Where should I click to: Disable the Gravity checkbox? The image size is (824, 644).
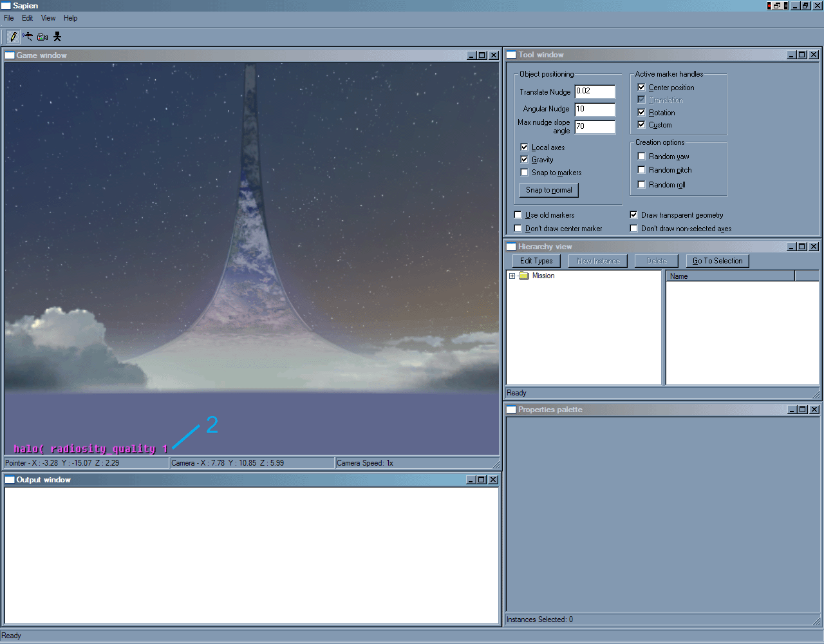pos(524,160)
